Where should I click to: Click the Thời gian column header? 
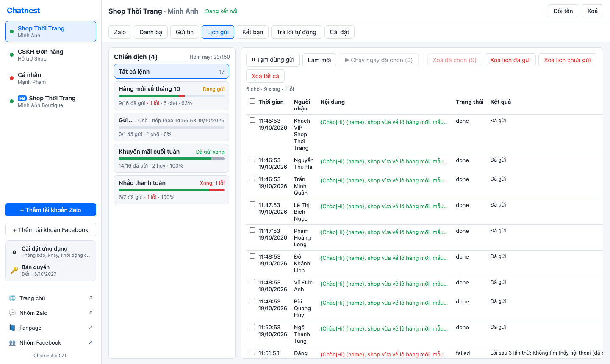(x=271, y=102)
